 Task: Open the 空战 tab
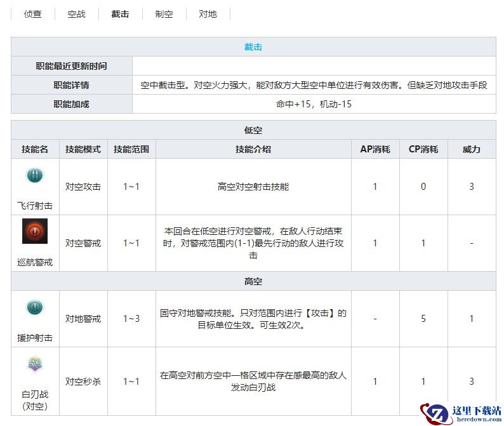tap(76, 14)
